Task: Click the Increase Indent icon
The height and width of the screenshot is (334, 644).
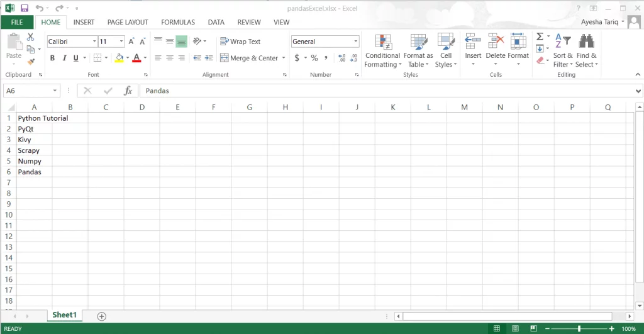Action: [x=209, y=58]
